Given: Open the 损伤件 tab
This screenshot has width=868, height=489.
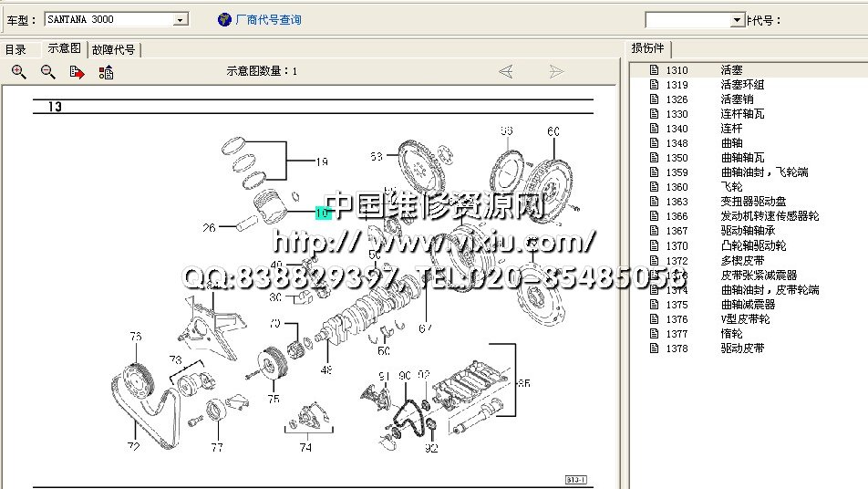Looking at the screenshot, I should (x=648, y=48).
